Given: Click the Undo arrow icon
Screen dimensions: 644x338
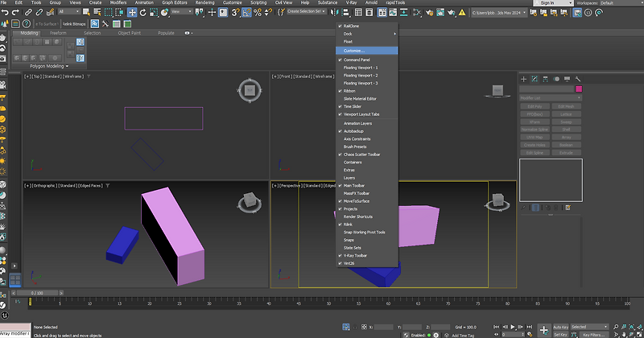Looking at the screenshot, I should tap(5, 12).
